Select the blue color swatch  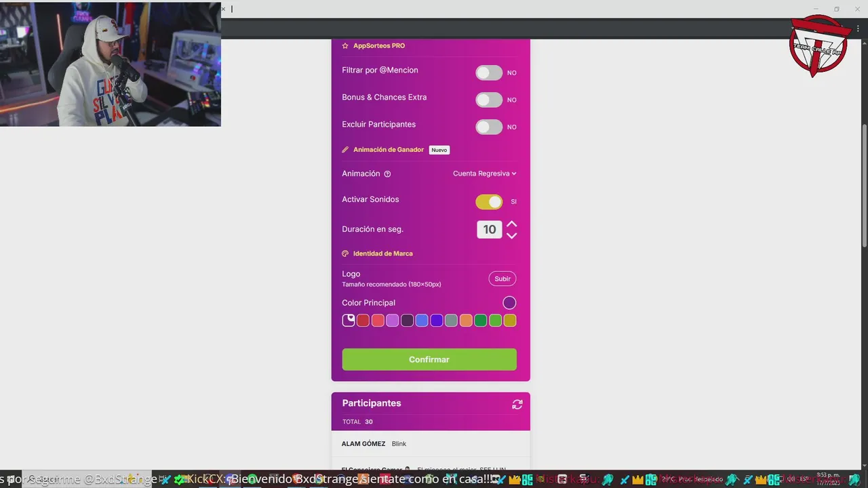(422, 320)
